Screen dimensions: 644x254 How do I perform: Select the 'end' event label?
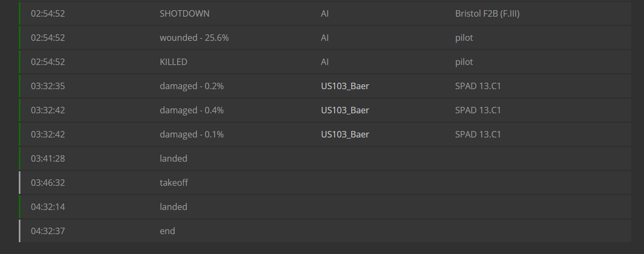[x=167, y=231]
